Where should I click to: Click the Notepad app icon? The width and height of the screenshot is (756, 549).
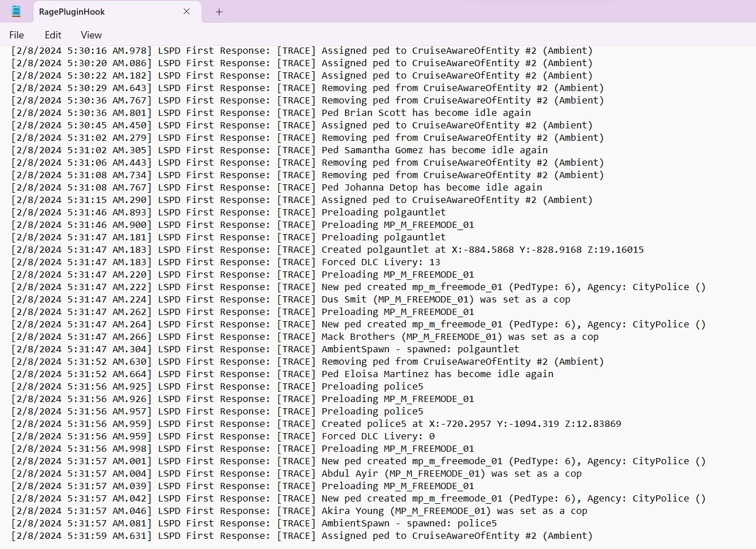(x=16, y=11)
